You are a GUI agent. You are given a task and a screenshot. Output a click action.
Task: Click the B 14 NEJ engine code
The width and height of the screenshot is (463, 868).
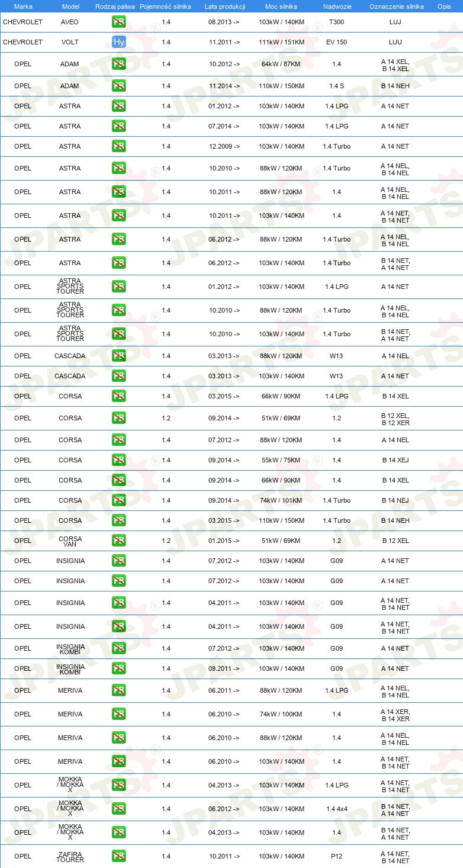396,500
